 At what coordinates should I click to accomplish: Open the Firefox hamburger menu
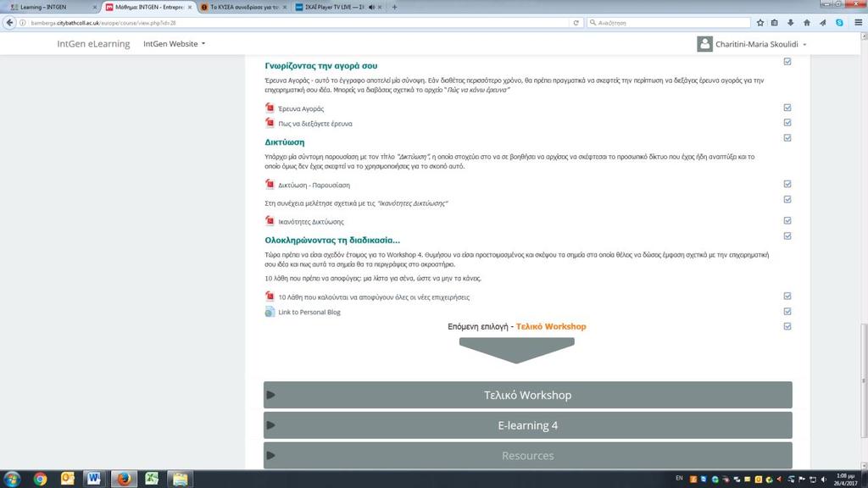[858, 23]
